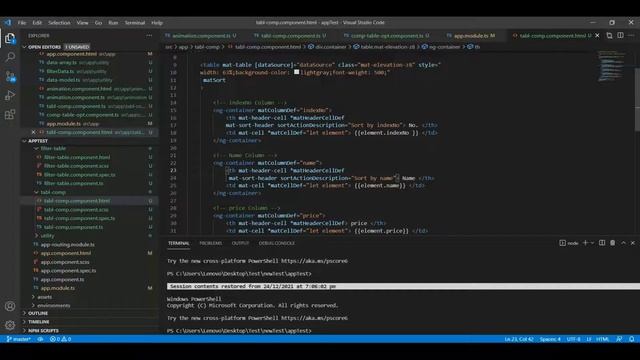Open notifications bell in status bar
The image size is (640, 360).
tap(631, 339)
